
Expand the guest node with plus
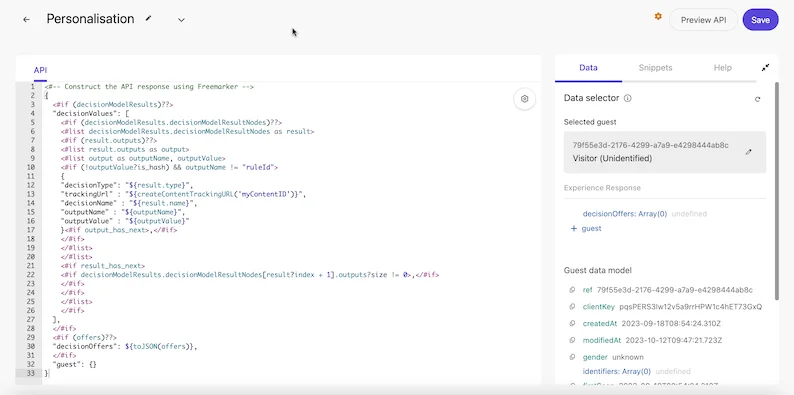point(574,228)
